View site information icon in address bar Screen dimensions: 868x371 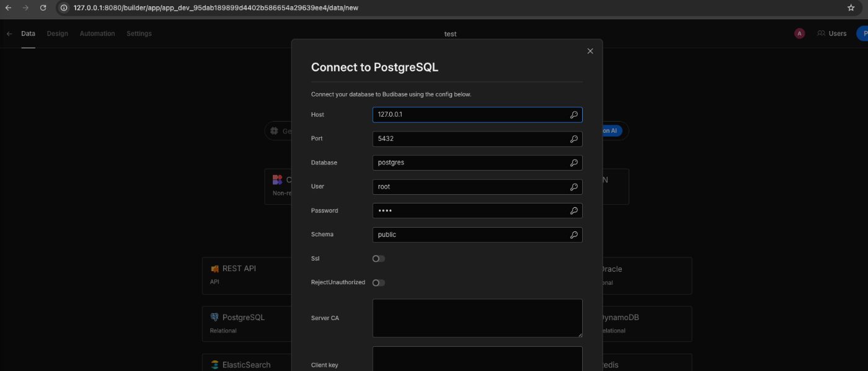coord(63,7)
